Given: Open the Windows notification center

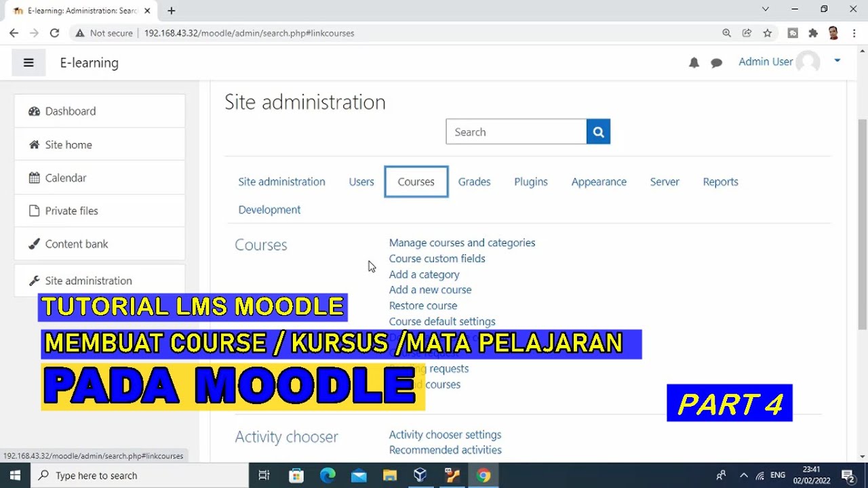Looking at the screenshot, I should (x=848, y=475).
